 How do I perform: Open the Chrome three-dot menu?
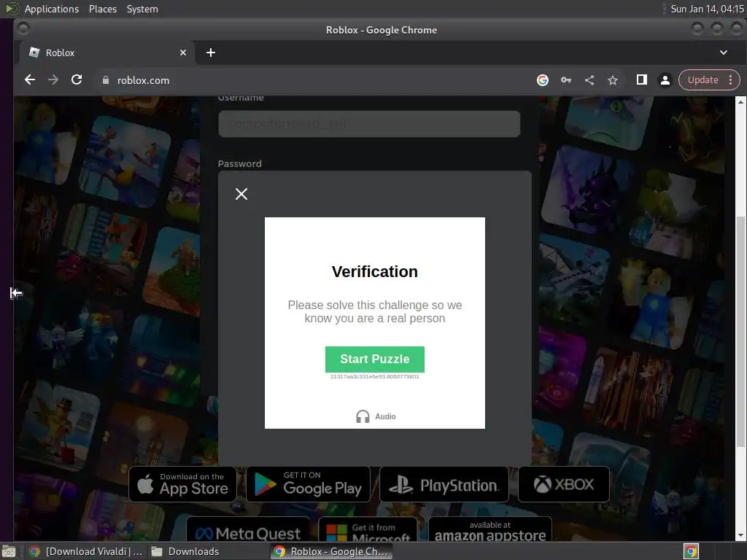[730, 80]
